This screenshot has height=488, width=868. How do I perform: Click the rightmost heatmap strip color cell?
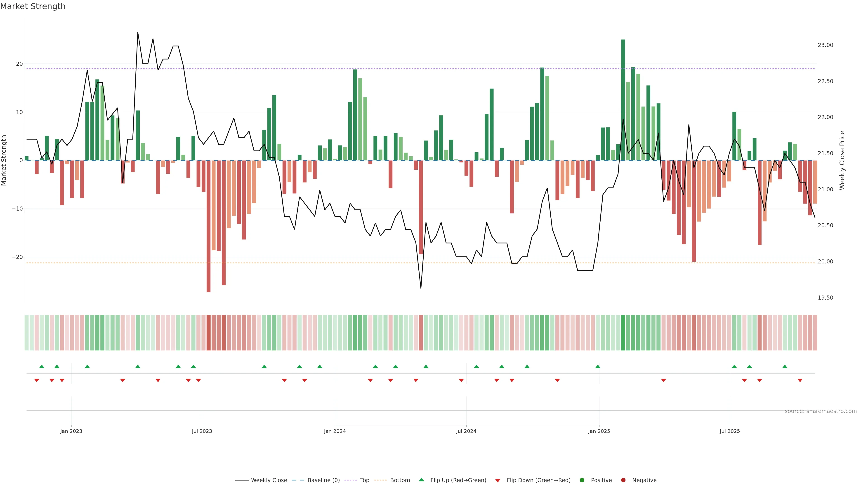tap(815, 333)
